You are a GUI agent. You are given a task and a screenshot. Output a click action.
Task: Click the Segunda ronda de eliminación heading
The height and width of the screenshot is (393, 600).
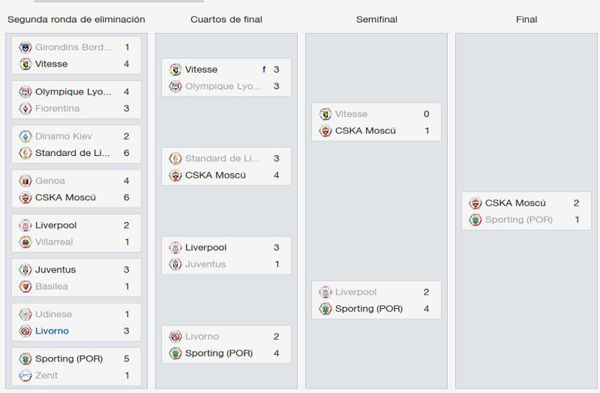click(x=76, y=20)
